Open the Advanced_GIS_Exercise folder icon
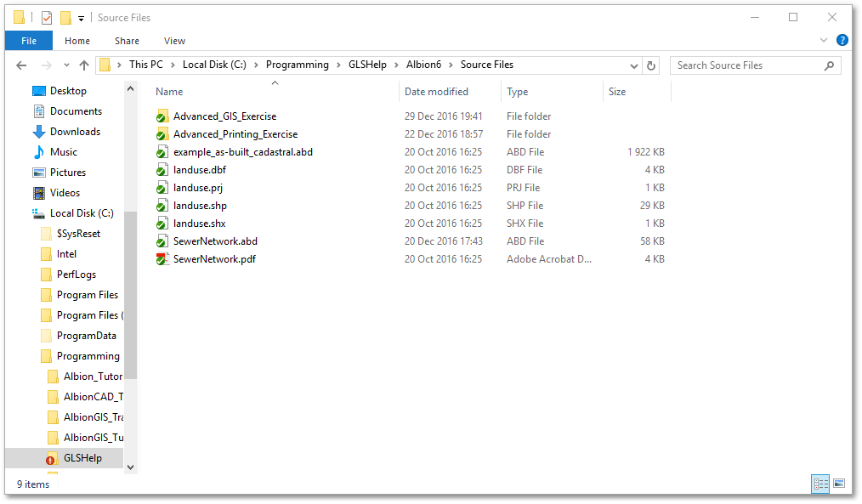Image resolution: width=862 pixels, height=504 pixels. (162, 116)
